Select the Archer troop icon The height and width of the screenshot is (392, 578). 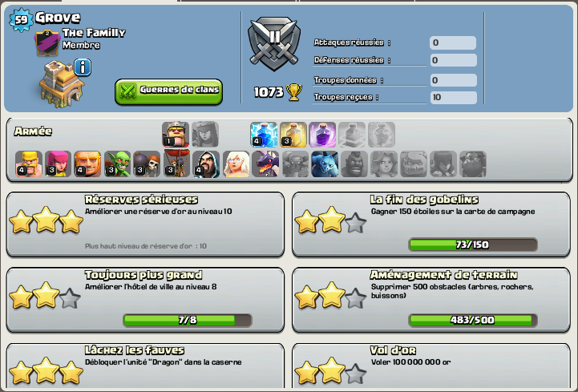59,164
